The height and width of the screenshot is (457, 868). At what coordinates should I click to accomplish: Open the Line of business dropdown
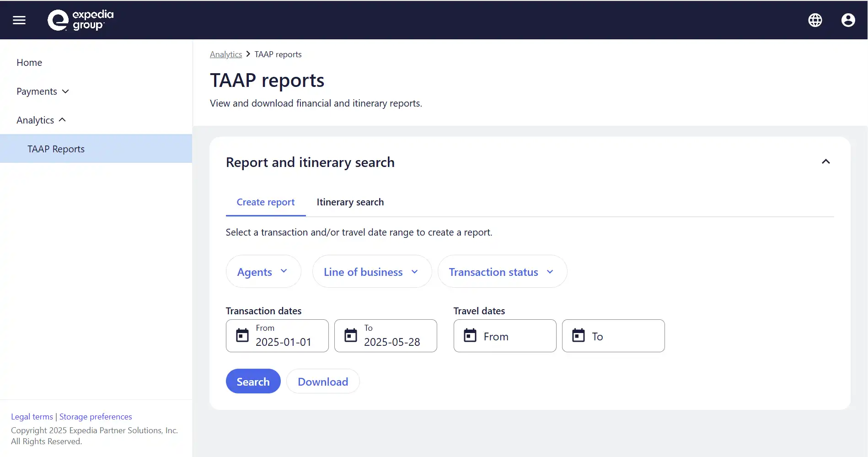point(371,272)
